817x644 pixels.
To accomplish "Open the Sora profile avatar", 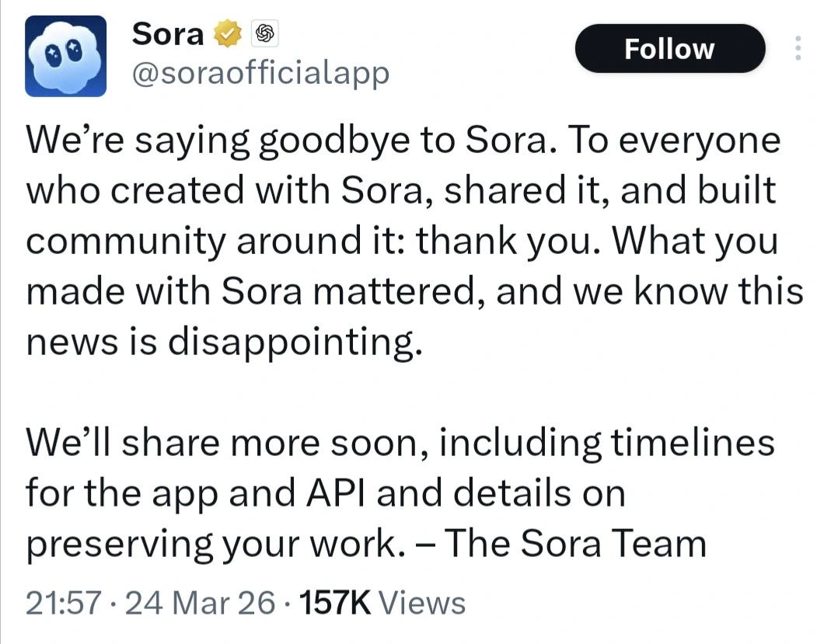I will click(x=65, y=56).
